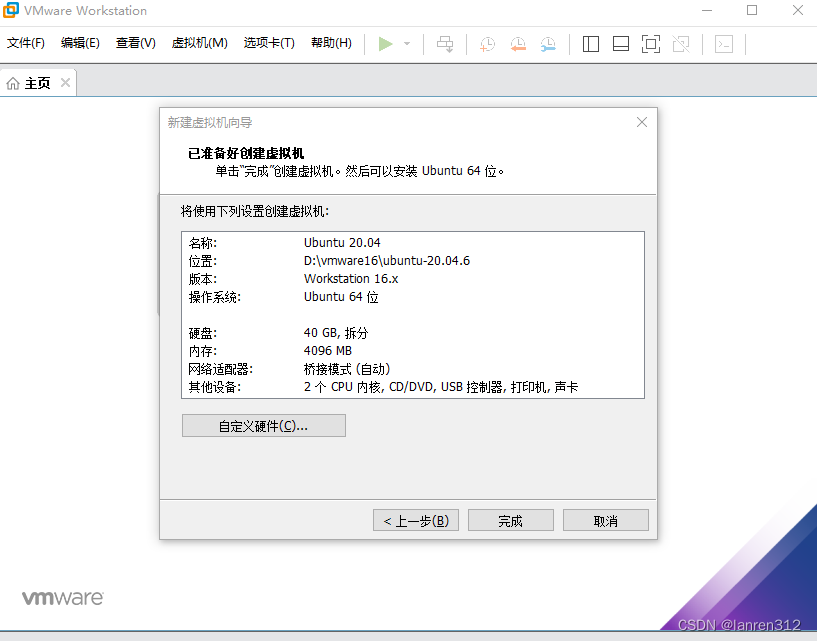Click the 操作系统: label in the settings list
This screenshot has height=641, width=817.
(x=215, y=297)
